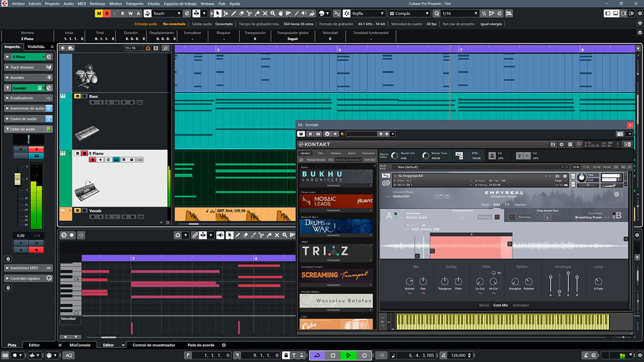Open the Drag Sample Here arrow for layer A
This screenshot has height=362, width=644.
(462, 217)
